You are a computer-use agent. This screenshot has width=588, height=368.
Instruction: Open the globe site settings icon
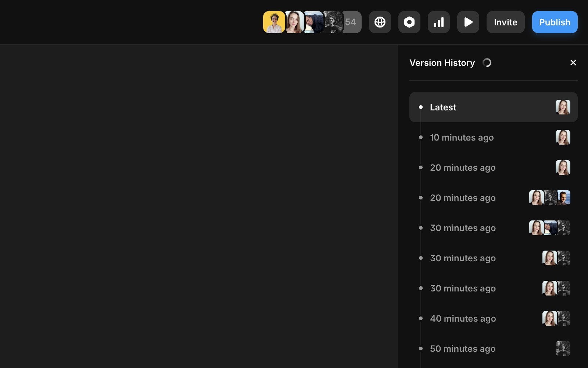(x=380, y=22)
